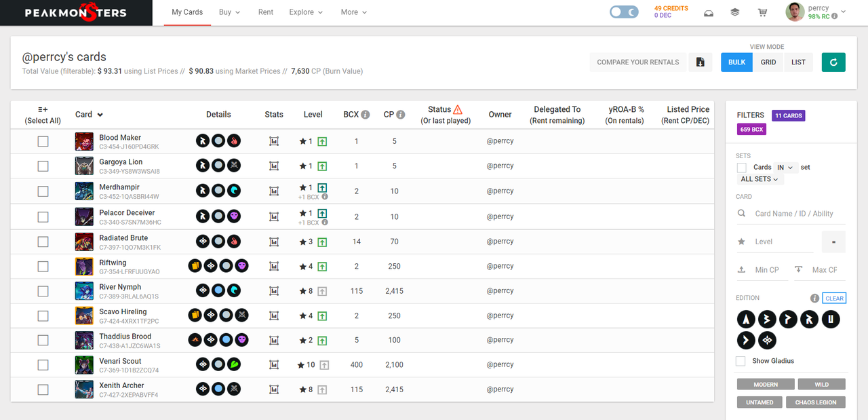Image resolution: width=868 pixels, height=420 pixels.
Task: Click the fire element icon for Blood Maker
Action: pos(234,141)
